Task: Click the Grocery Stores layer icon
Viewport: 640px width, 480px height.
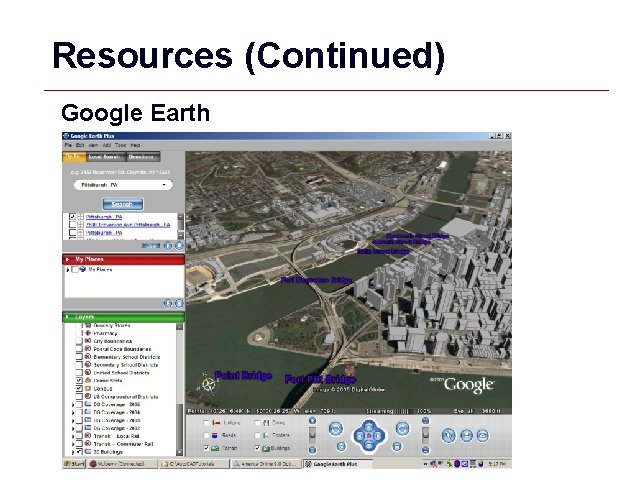Action: tap(88, 325)
